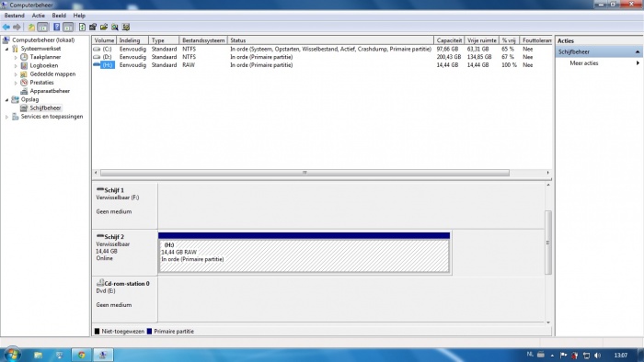Expand Services en toepassingen node
This screenshot has height=362, width=644.
point(6,117)
